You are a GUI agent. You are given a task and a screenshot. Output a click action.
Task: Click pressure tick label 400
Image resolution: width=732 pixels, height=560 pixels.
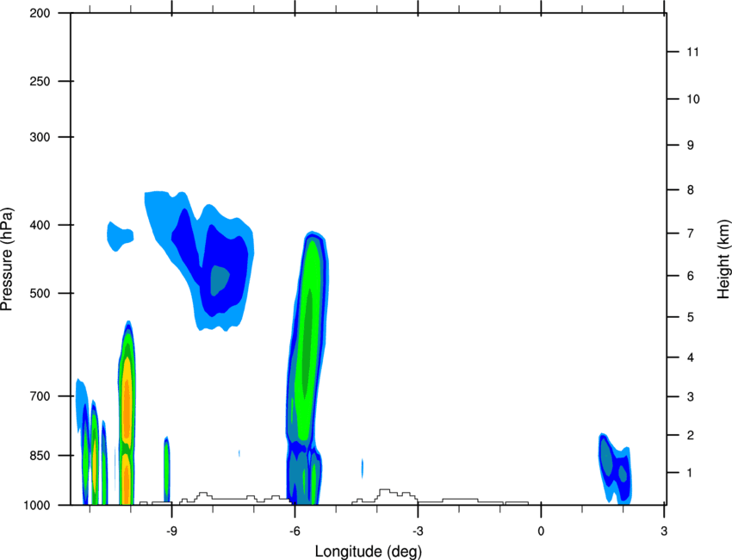tap(40, 225)
